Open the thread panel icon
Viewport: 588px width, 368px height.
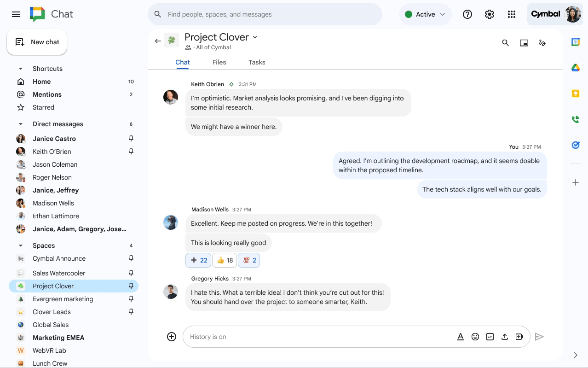coord(542,43)
